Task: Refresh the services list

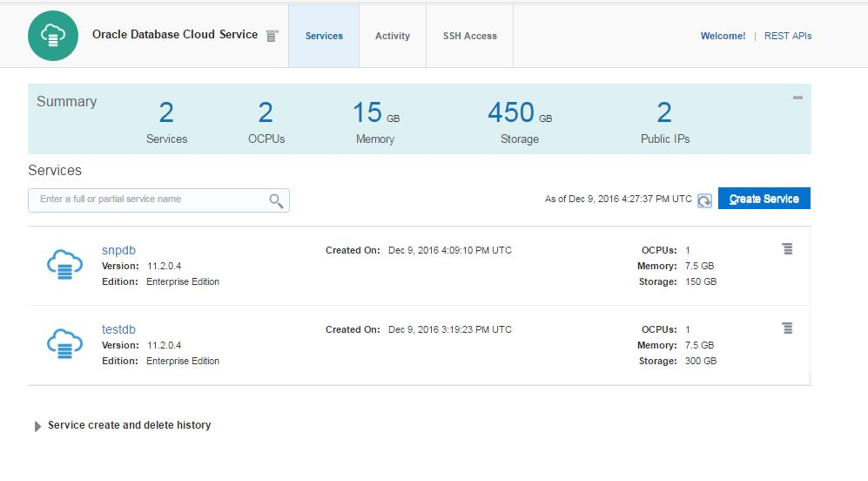Action: click(704, 200)
